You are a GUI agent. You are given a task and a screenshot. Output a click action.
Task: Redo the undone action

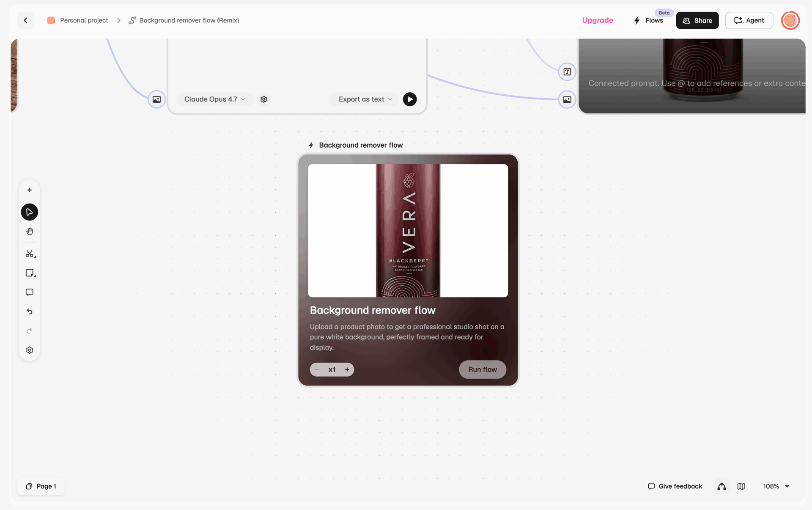(x=30, y=331)
